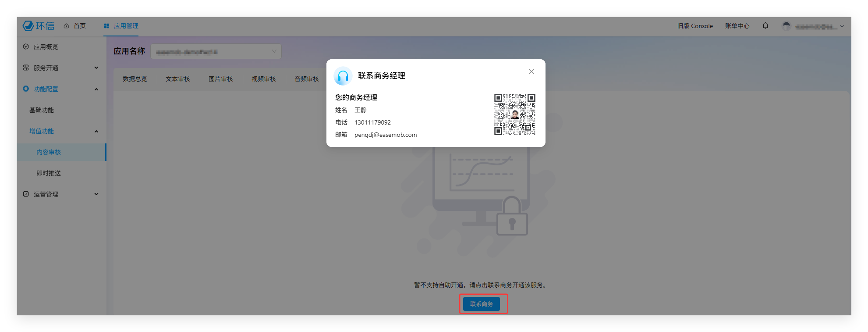The image size is (868, 332).
Task: Open 旧版 Console link
Action: click(695, 26)
